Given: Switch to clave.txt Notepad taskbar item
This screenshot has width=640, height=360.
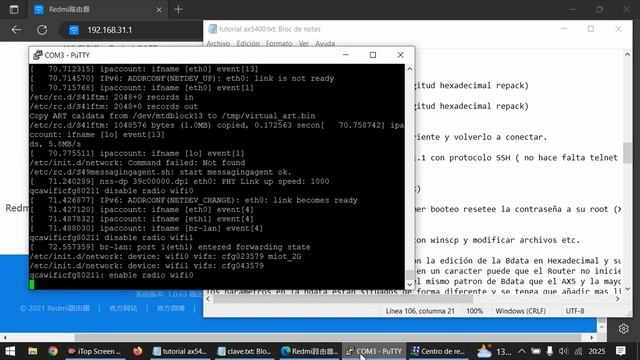Looking at the screenshot, I should click(x=245, y=351).
